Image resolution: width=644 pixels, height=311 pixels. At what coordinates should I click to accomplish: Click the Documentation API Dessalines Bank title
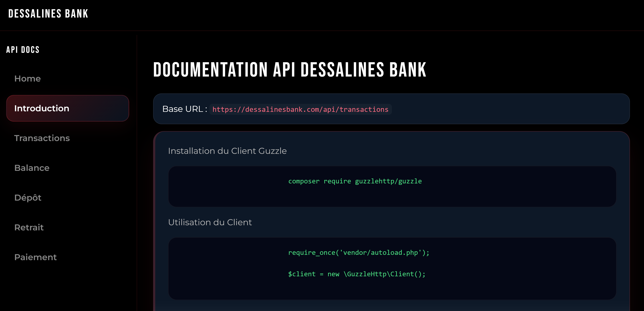[x=290, y=70]
